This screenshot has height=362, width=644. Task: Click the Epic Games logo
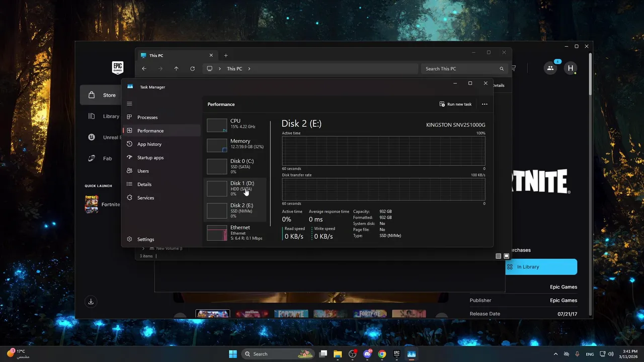(118, 67)
